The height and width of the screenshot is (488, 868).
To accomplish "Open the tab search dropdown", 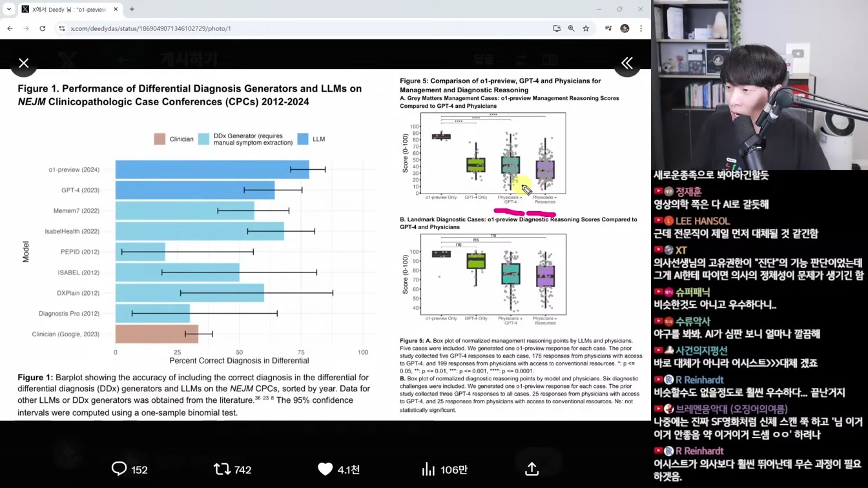I will point(9,9).
